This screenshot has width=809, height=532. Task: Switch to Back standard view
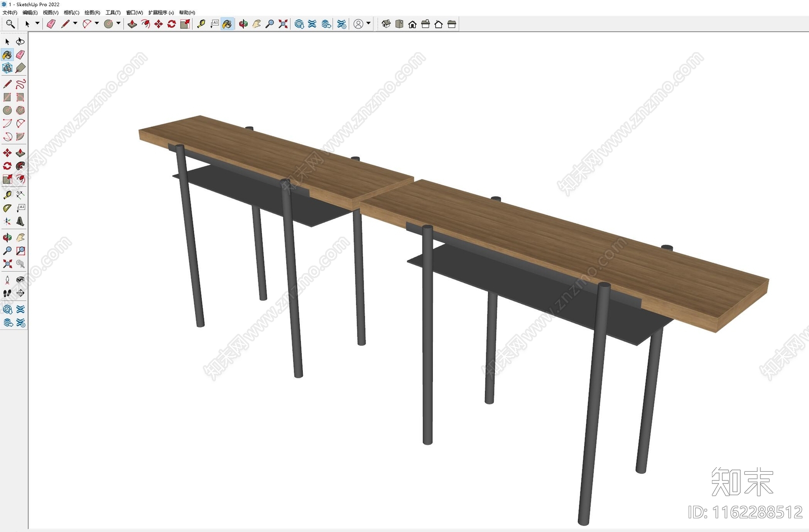tap(439, 24)
